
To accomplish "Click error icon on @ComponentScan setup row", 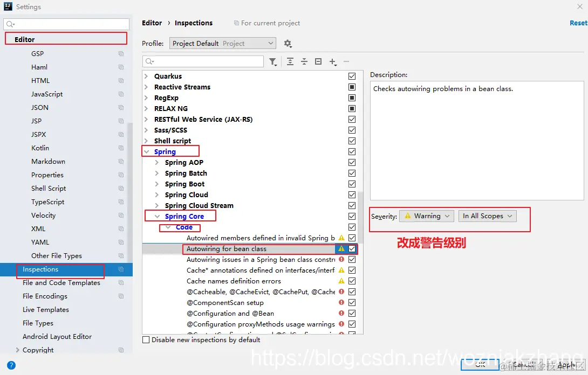I will pyautogui.click(x=341, y=302).
